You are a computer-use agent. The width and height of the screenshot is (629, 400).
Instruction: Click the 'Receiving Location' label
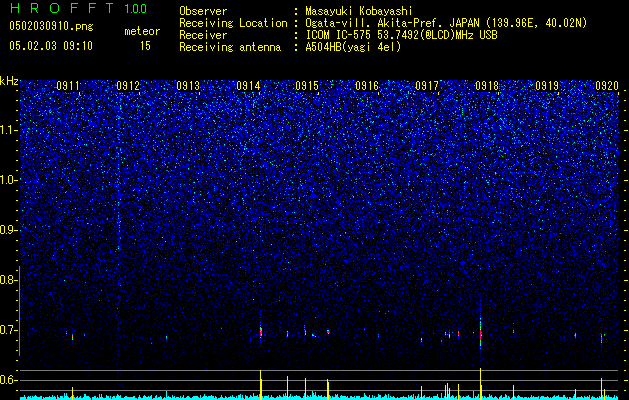[x=233, y=23]
